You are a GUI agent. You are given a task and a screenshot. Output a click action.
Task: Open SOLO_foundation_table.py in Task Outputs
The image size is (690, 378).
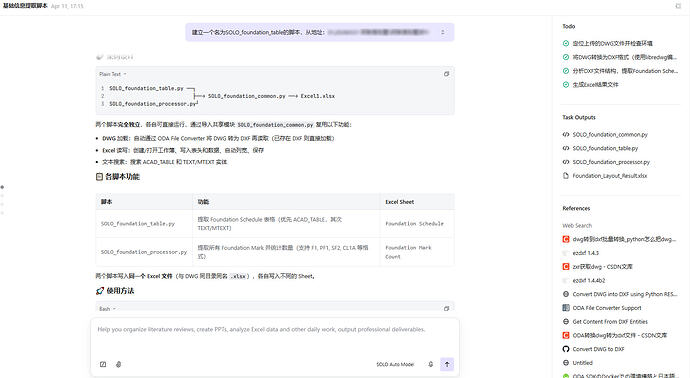point(605,148)
